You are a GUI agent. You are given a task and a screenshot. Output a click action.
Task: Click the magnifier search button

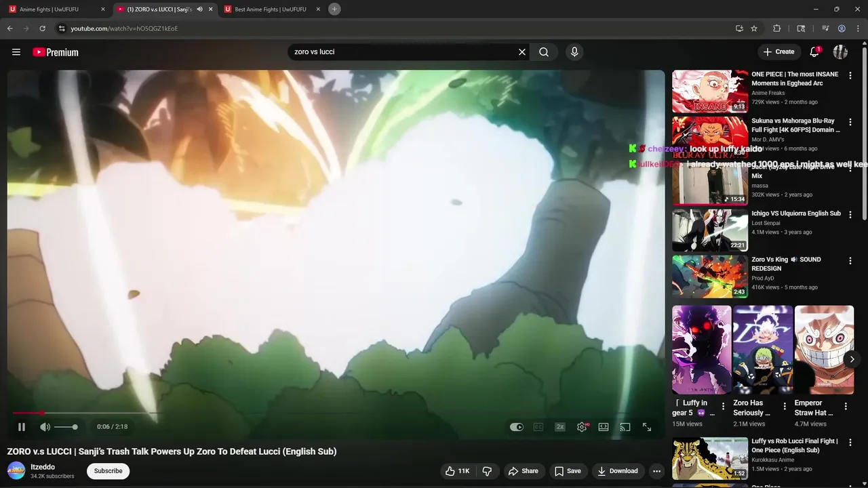[544, 52]
